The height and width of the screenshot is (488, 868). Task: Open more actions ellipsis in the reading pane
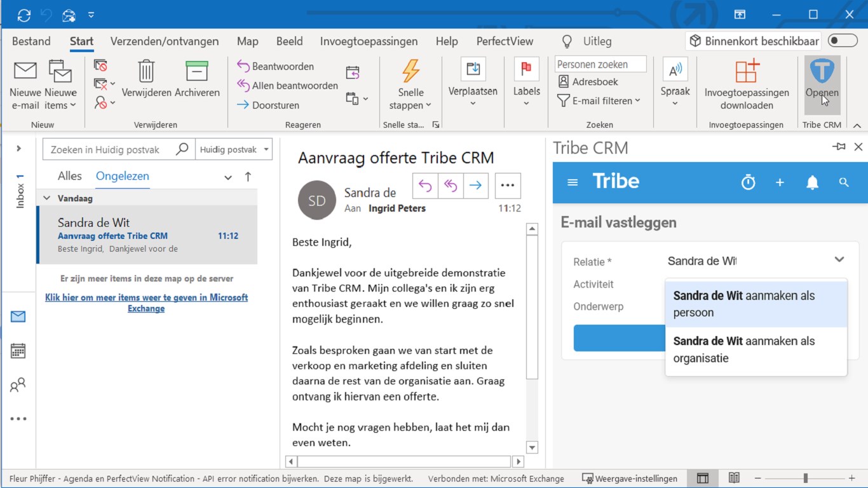click(507, 186)
